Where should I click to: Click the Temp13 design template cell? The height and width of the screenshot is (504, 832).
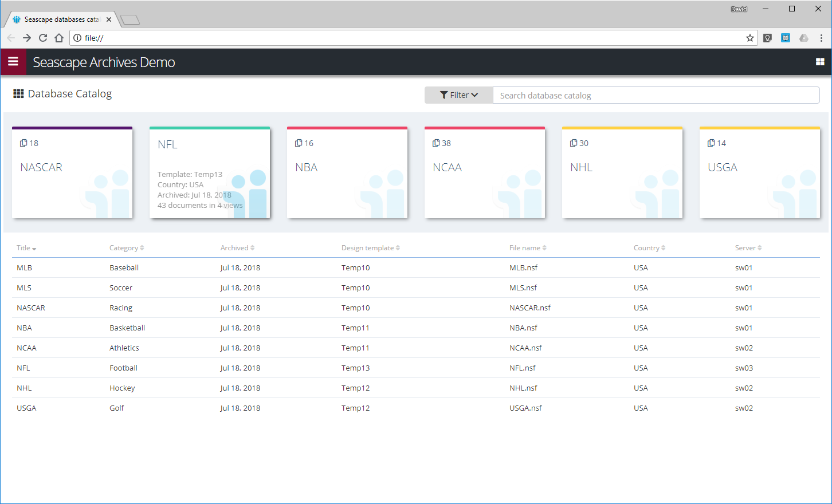click(356, 368)
